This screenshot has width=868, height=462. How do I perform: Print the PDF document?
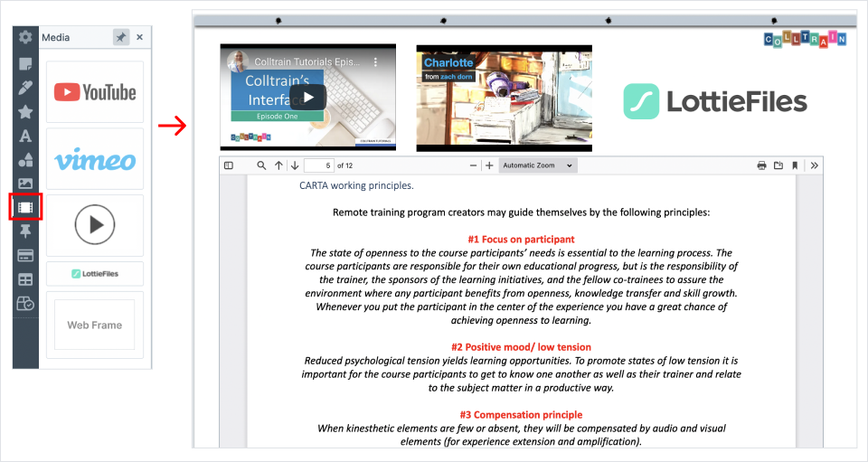pyautogui.click(x=761, y=165)
